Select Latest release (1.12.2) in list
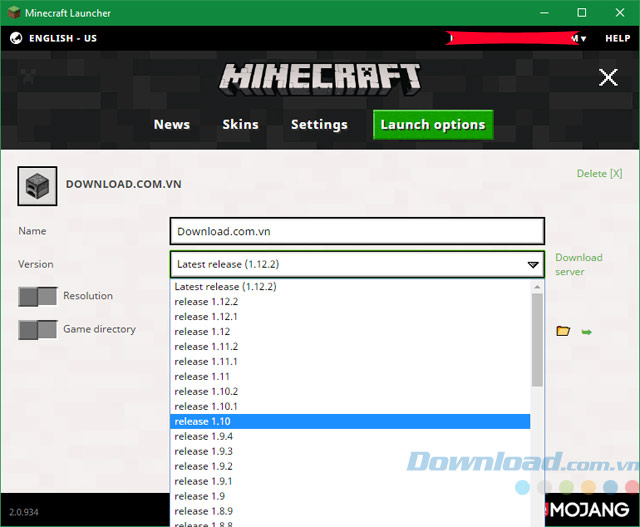This screenshot has height=527, width=640. [x=350, y=287]
